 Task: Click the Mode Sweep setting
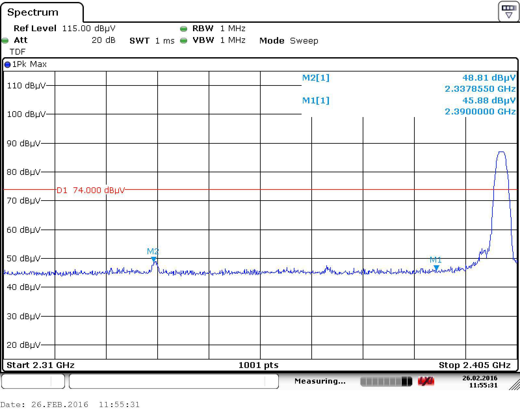pyautogui.click(x=289, y=41)
